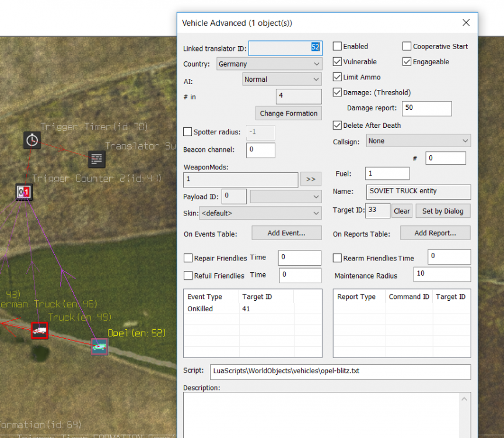Viewport: 504px width, 438px height.
Task: Toggle the Enabled checkbox
Action: pyautogui.click(x=337, y=47)
